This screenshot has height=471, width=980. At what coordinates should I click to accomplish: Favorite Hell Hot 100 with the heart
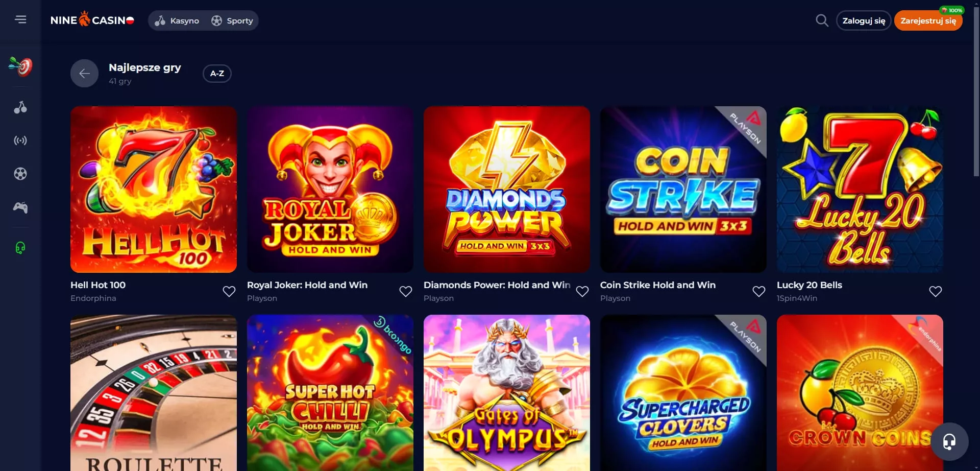pos(229,291)
